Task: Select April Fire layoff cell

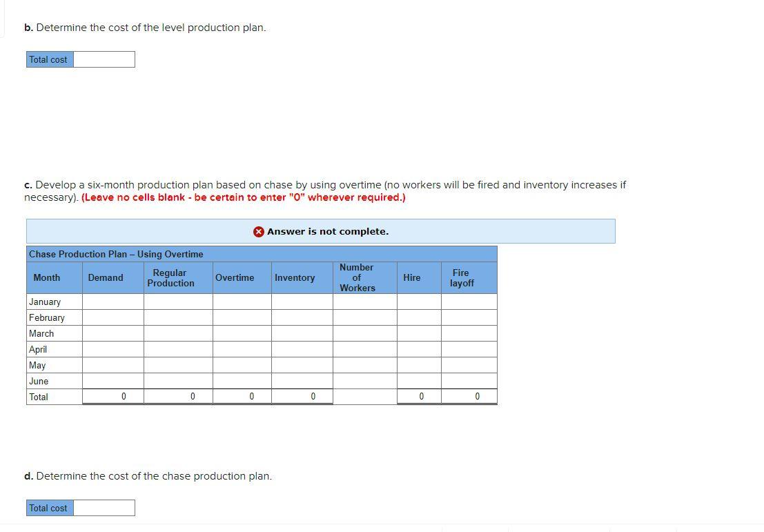Action: [469, 349]
